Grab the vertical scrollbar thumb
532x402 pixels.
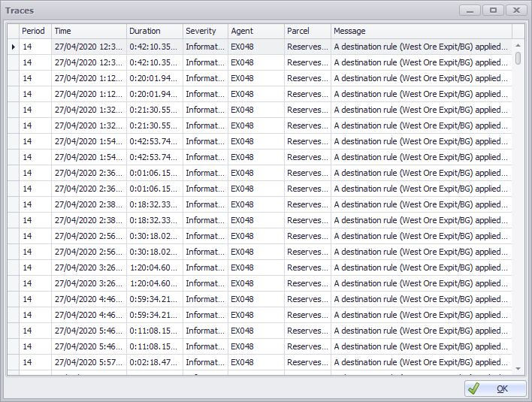coord(518,58)
